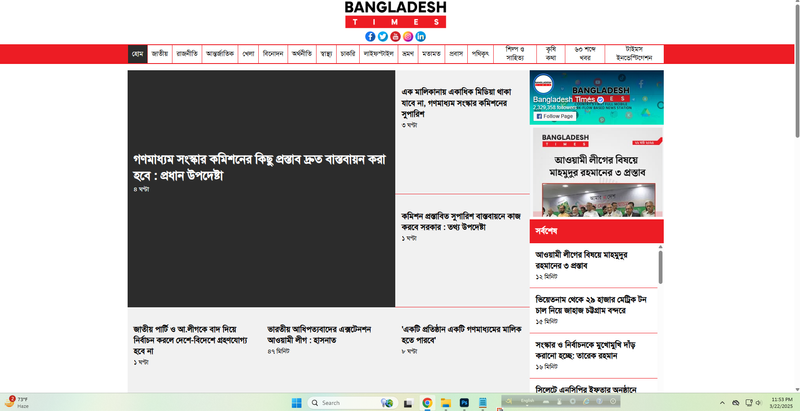Click the Bangladesh Times header logo
The width and height of the screenshot is (800, 411).
[x=395, y=14]
